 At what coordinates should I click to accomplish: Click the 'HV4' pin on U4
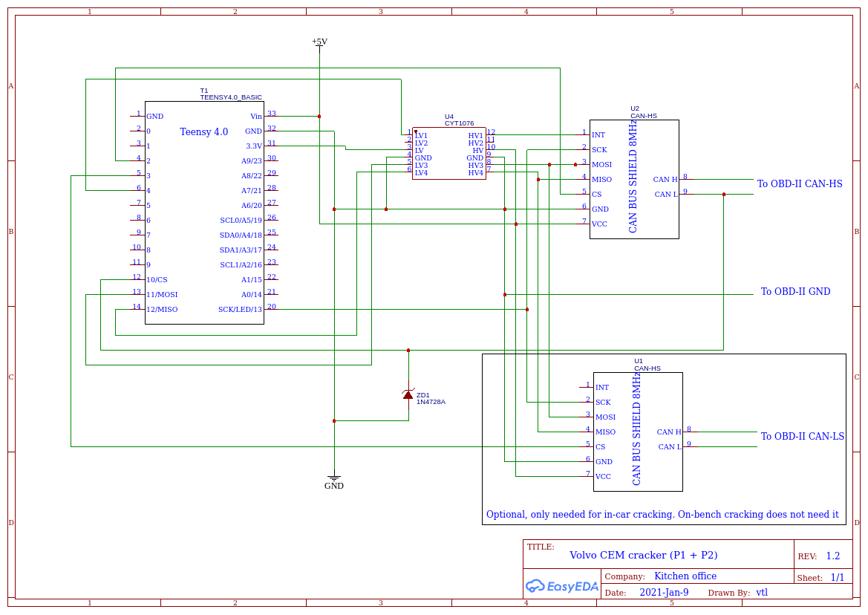click(x=476, y=173)
